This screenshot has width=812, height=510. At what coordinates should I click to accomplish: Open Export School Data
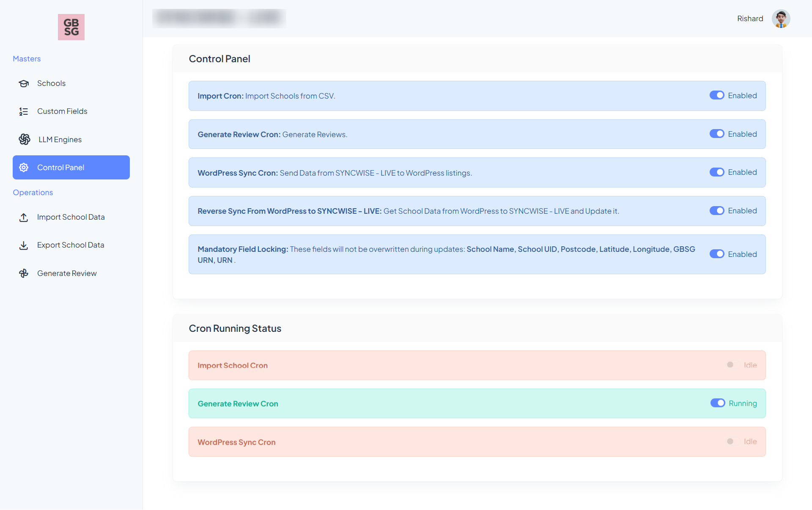click(x=71, y=245)
